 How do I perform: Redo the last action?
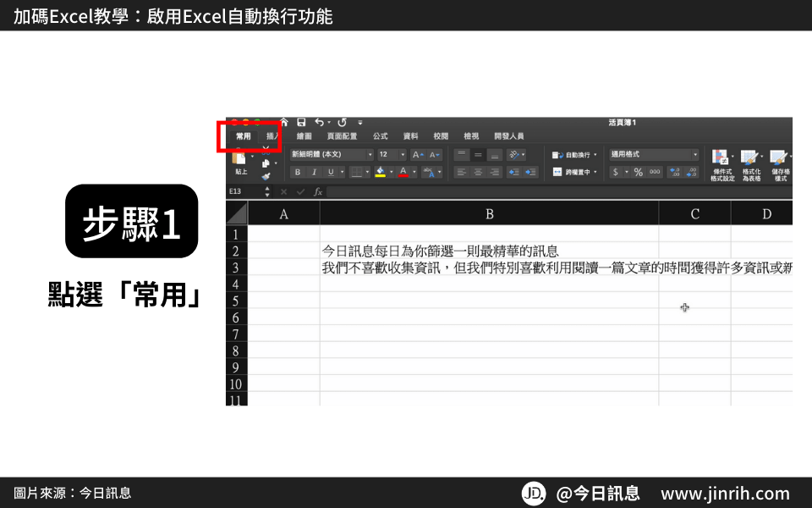tap(342, 122)
